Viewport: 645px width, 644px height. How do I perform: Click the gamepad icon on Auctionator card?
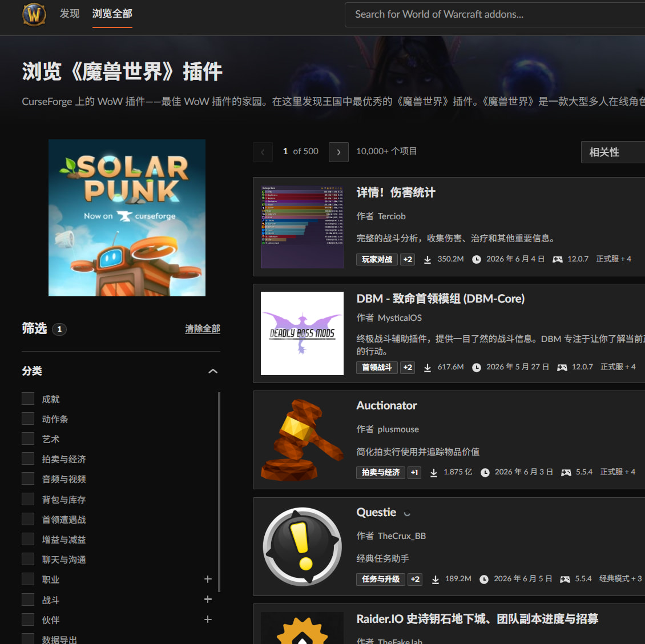[566, 473]
